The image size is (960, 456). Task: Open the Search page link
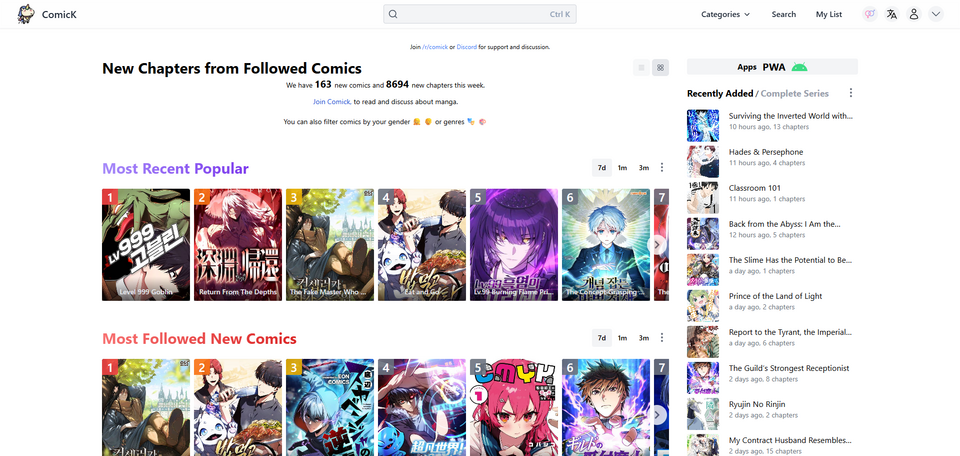784,14
